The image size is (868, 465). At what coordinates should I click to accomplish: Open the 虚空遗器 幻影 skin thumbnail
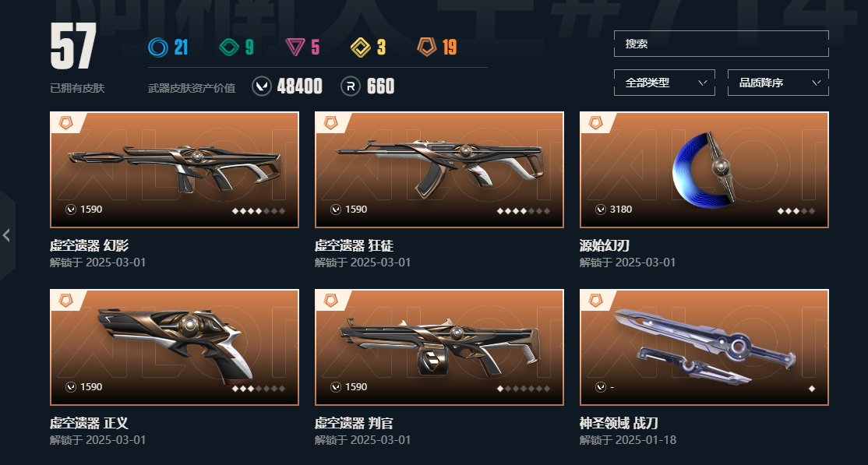(x=175, y=169)
